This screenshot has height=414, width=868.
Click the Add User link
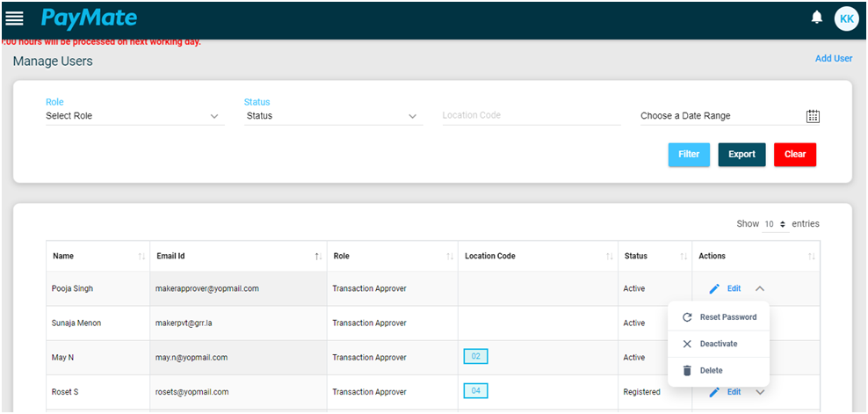[x=834, y=59]
